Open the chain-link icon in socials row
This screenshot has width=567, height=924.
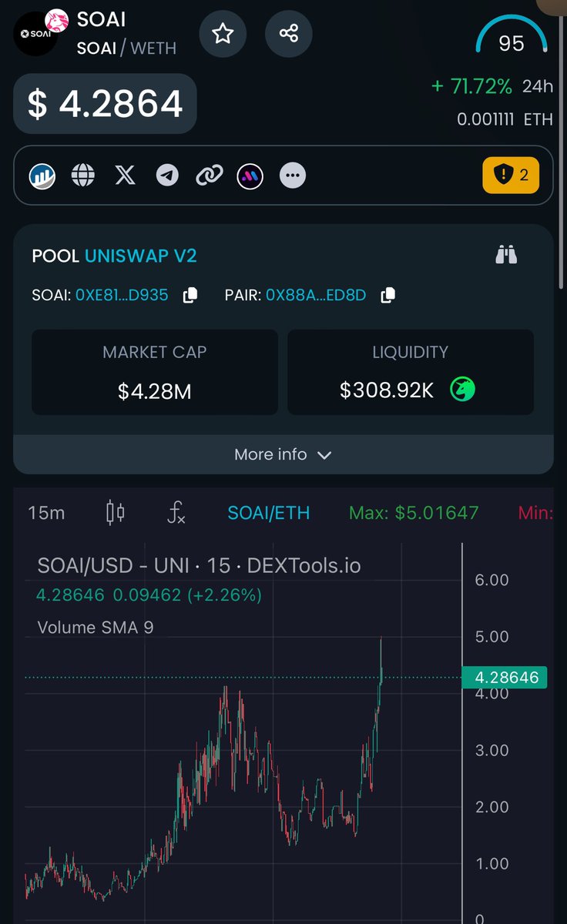[x=209, y=176]
